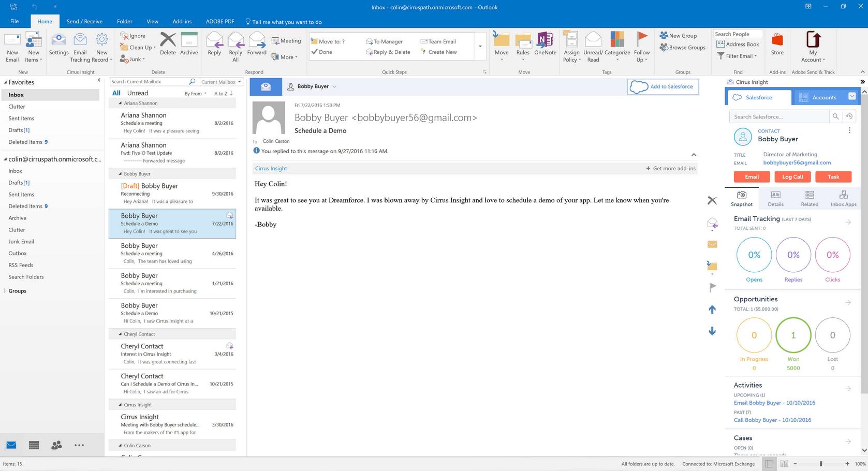Viewport: 868px width, 471px height.
Task: Open the Filter Email dropdown
Action: (x=737, y=56)
